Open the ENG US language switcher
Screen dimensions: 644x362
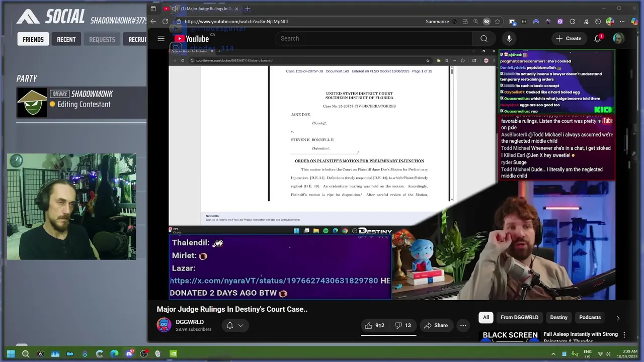coord(588,354)
